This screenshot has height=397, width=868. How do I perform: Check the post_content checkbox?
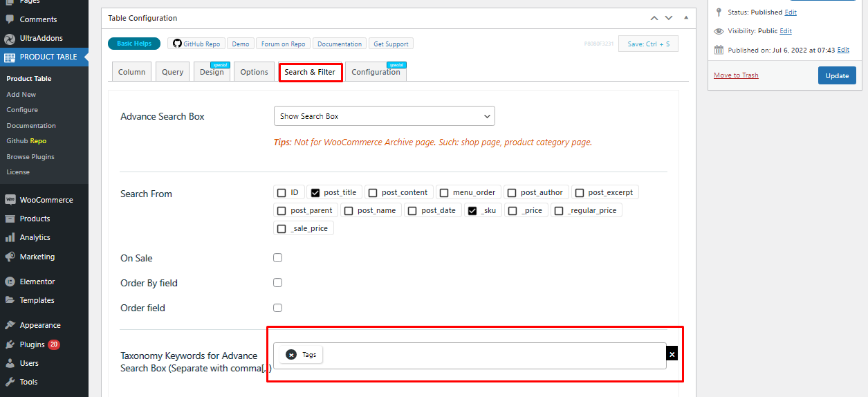point(372,193)
